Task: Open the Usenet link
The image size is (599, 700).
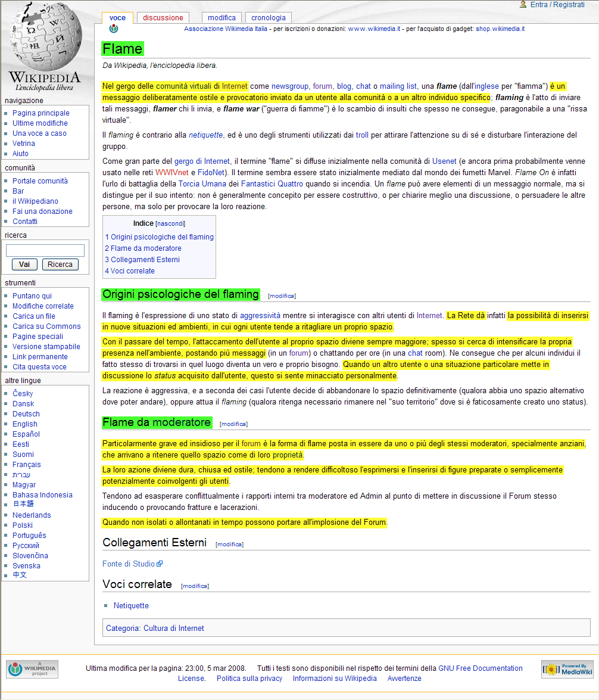Action: (x=444, y=161)
